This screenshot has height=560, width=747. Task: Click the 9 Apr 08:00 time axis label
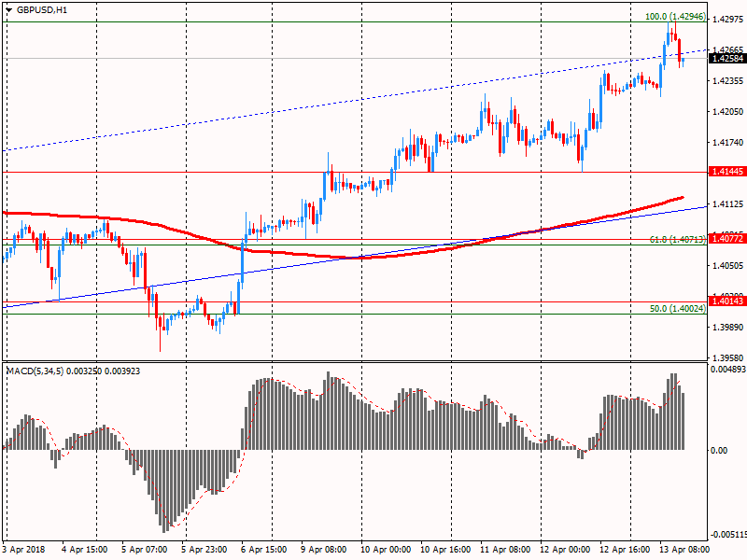click(324, 550)
